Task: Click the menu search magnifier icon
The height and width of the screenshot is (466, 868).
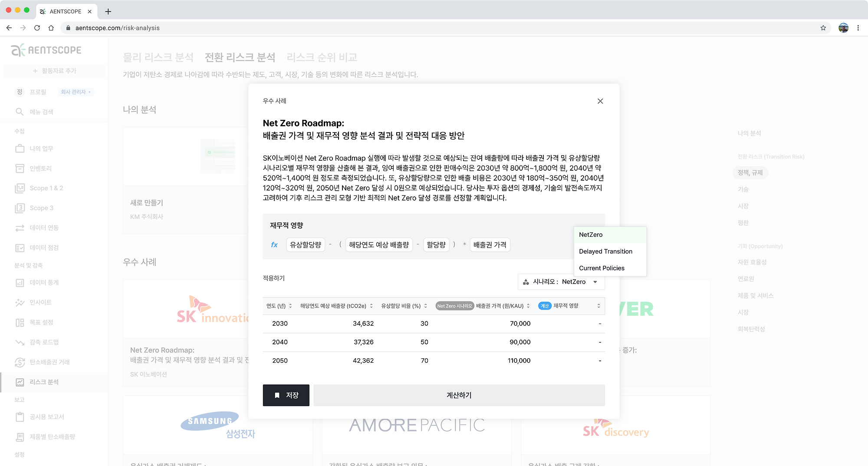Action: [x=20, y=112]
